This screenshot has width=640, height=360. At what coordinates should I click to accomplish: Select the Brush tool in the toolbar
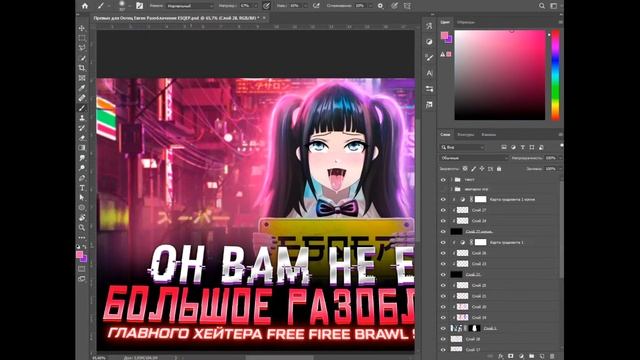pos(82,108)
